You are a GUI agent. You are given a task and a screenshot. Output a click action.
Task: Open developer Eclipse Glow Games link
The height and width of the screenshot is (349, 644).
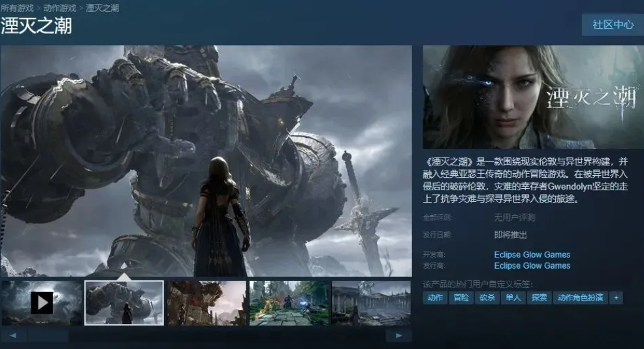pyautogui.click(x=532, y=254)
